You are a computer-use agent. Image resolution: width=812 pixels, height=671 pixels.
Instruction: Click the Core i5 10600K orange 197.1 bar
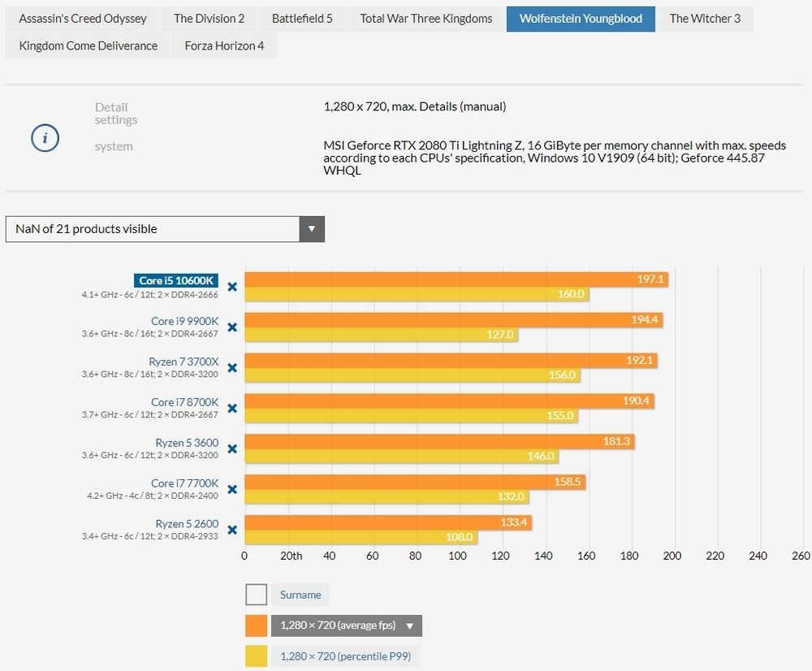(455, 279)
